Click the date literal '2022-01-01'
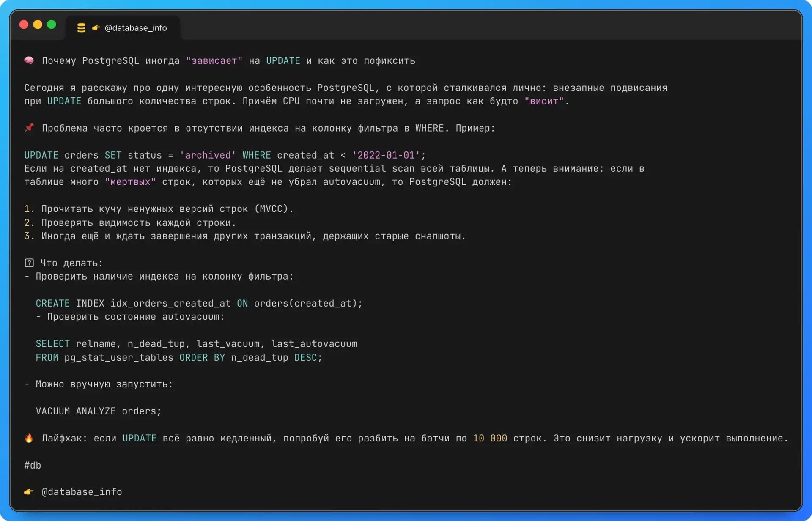The width and height of the screenshot is (812, 521). coord(386,155)
